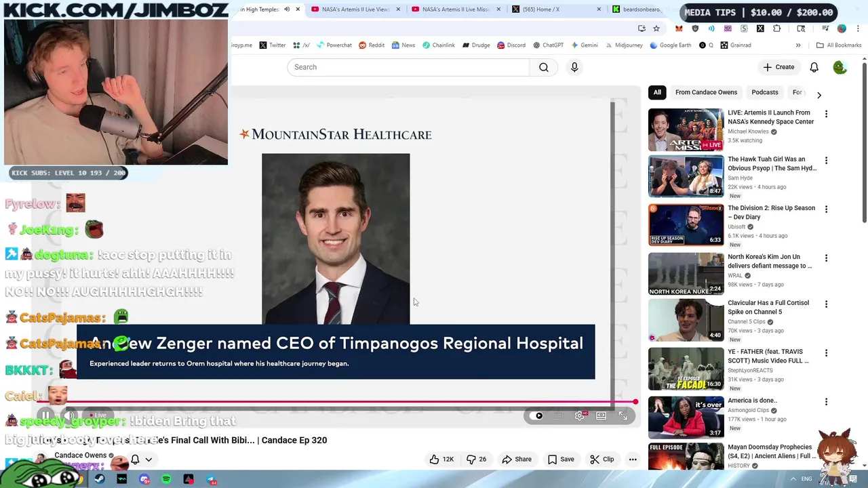Open options for LIVE: Artemis II Launch video
This screenshot has height=488, width=868.
[826, 114]
